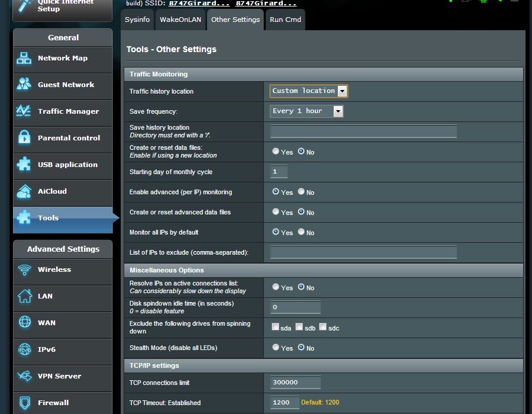Click the AiCloud house icon
532x414 pixels.
(x=24, y=191)
